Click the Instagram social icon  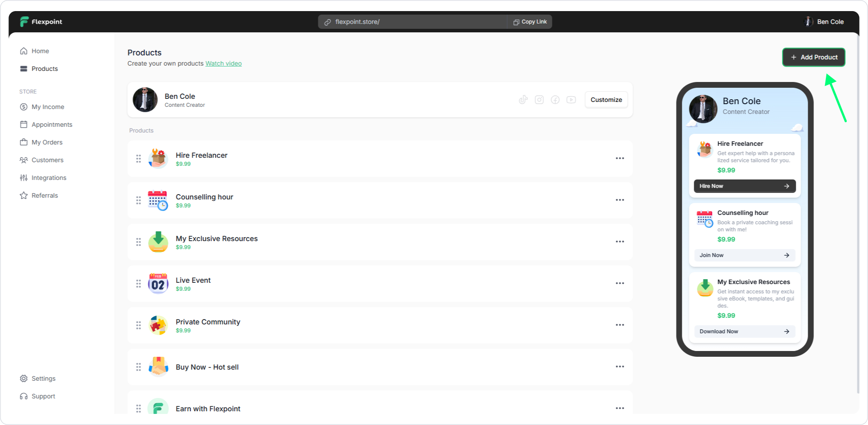pos(539,100)
